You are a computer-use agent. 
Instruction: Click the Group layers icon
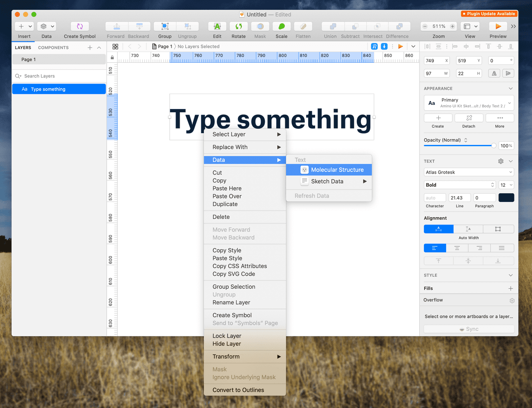pyautogui.click(x=165, y=26)
